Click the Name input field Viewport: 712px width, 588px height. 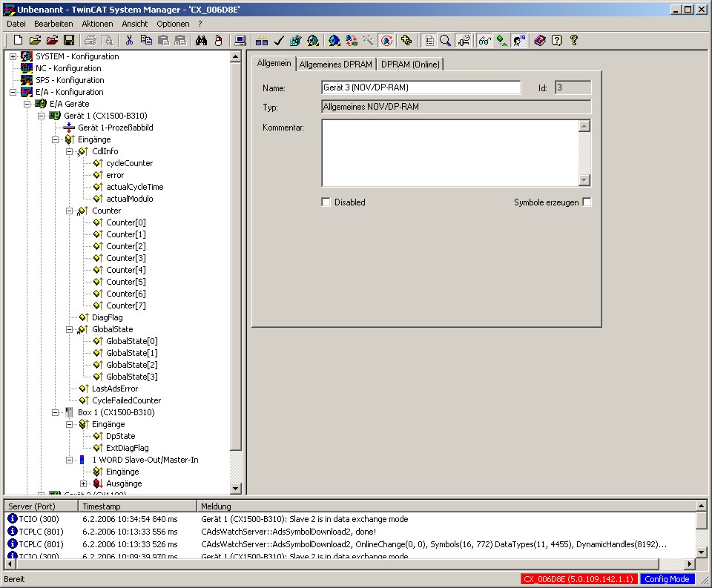421,87
